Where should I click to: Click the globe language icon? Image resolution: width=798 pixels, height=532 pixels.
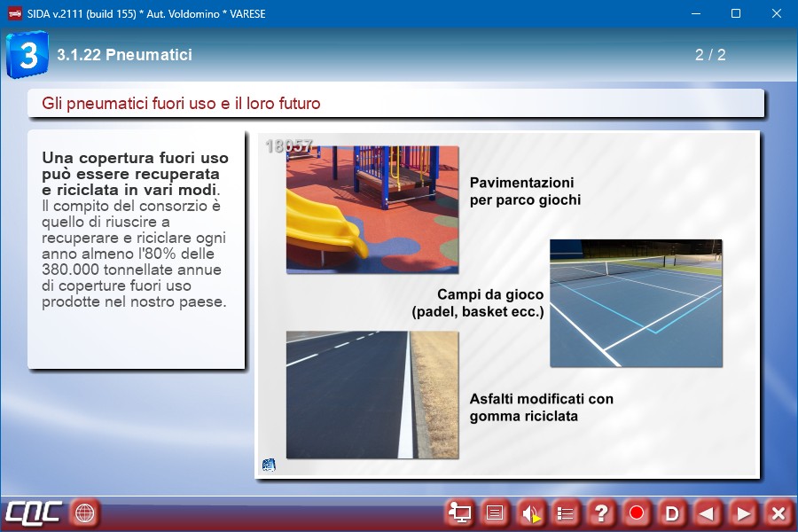[x=85, y=512]
